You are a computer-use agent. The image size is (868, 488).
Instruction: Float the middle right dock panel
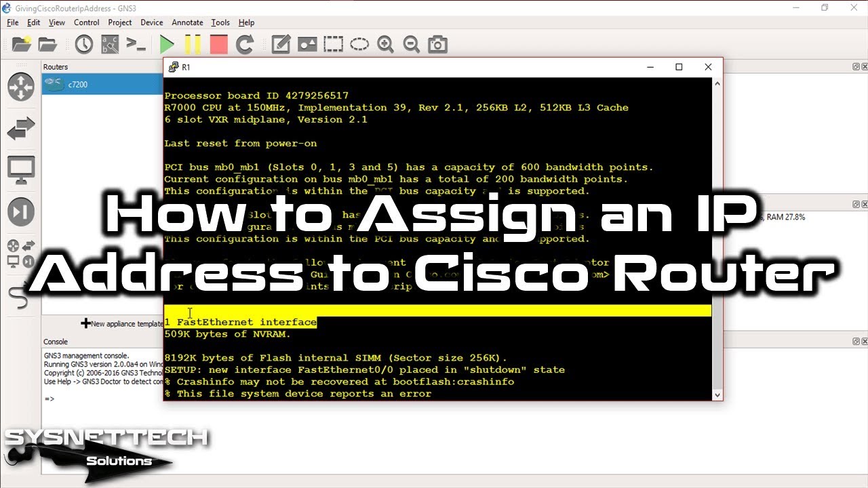[856, 205]
